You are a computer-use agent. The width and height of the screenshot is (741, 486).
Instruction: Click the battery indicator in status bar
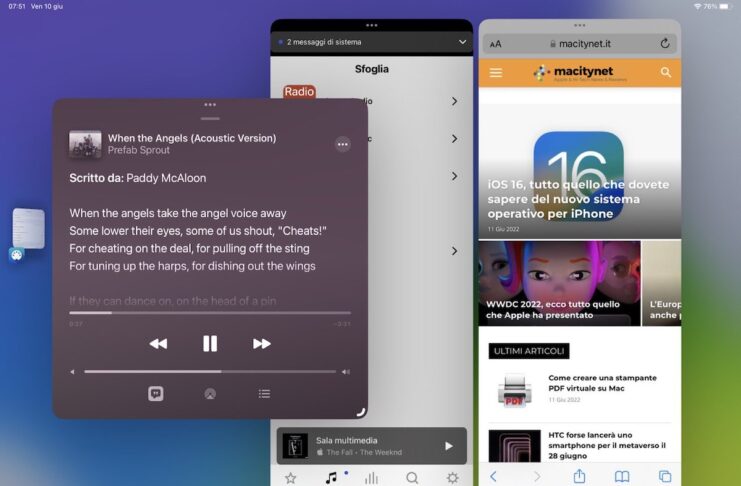point(725,6)
